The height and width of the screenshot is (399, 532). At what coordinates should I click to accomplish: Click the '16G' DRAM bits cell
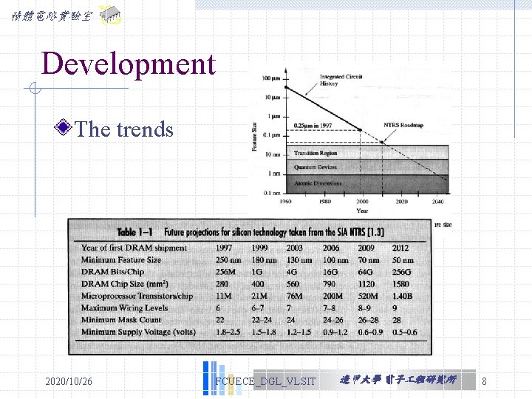click(x=330, y=272)
